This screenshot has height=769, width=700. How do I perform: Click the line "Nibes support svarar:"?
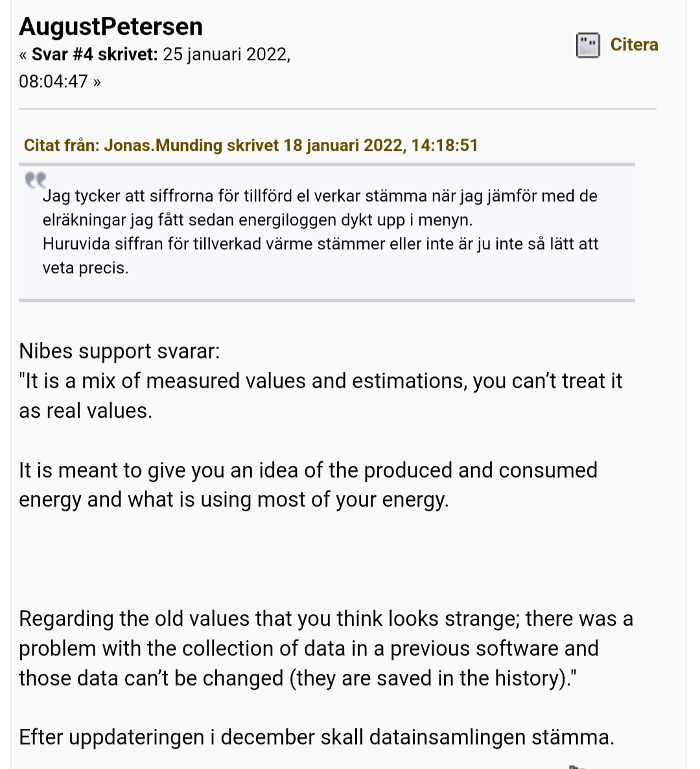(120, 351)
